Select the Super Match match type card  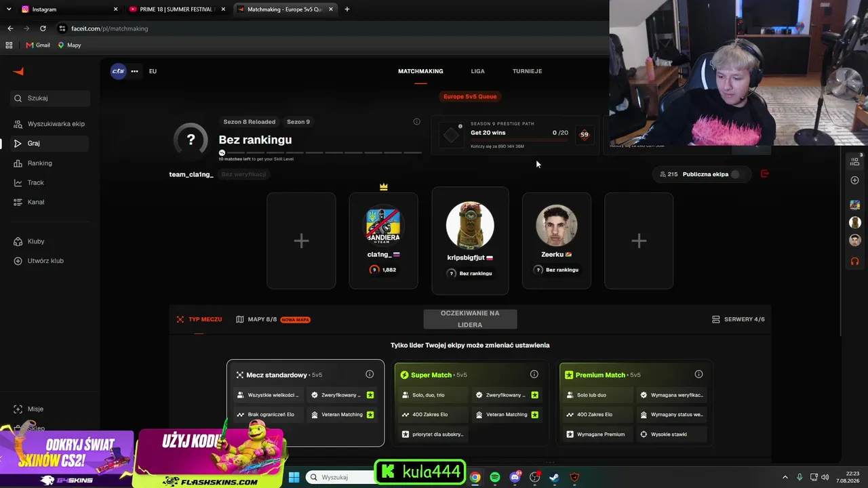[x=471, y=403]
